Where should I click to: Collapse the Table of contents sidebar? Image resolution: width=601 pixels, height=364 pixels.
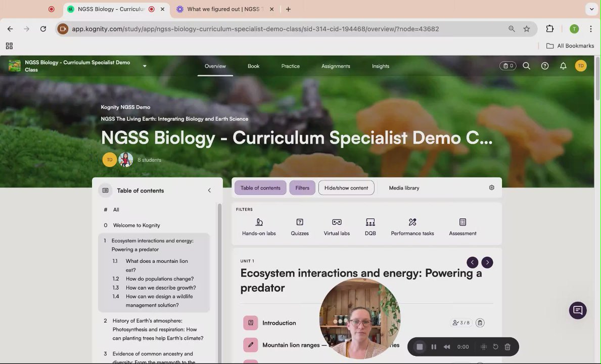point(209,191)
